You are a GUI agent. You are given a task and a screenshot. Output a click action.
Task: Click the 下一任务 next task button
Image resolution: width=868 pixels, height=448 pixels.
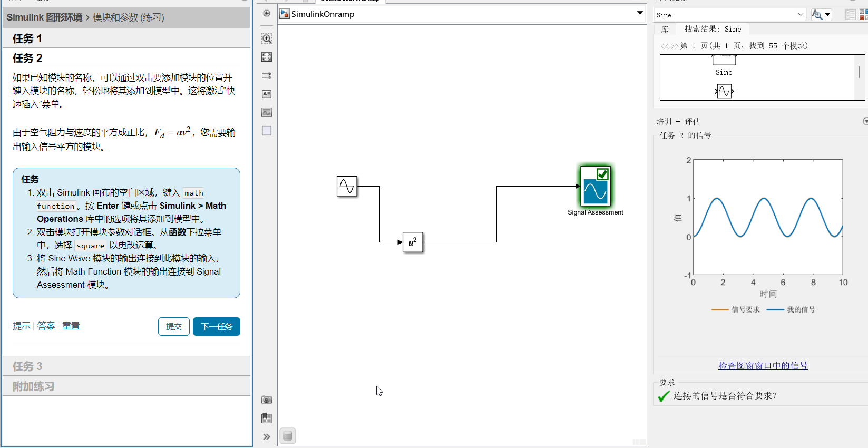tap(217, 327)
